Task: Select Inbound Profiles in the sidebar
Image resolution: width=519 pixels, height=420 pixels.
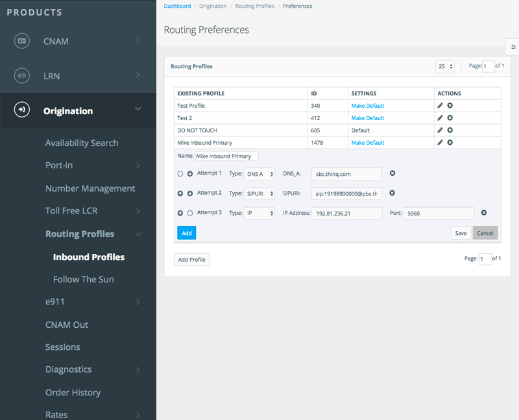Action: click(x=88, y=256)
